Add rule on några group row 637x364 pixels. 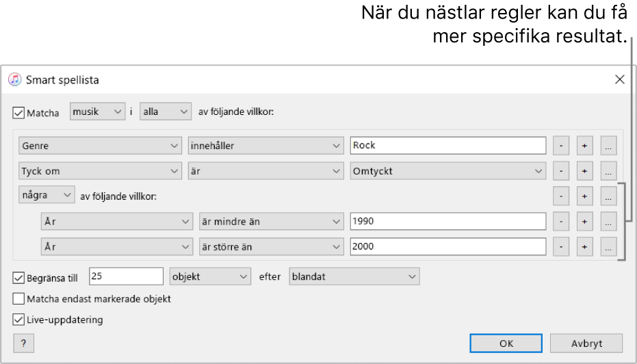click(x=584, y=196)
